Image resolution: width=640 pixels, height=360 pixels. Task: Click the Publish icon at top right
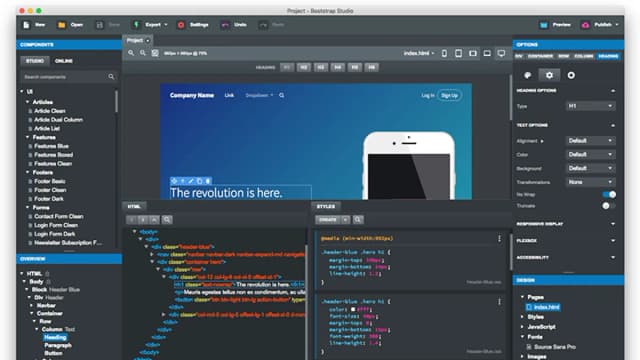585,25
